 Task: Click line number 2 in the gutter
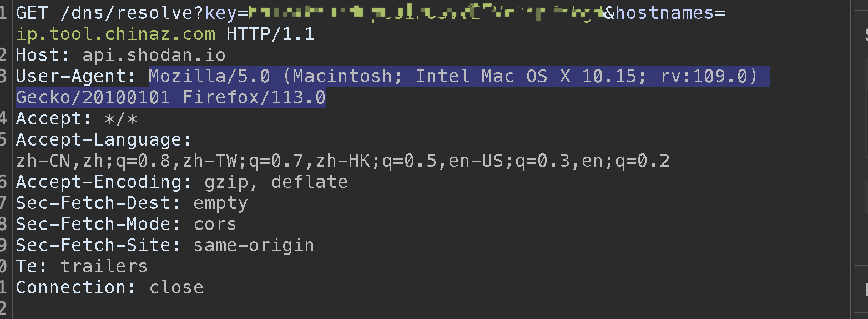(4, 55)
